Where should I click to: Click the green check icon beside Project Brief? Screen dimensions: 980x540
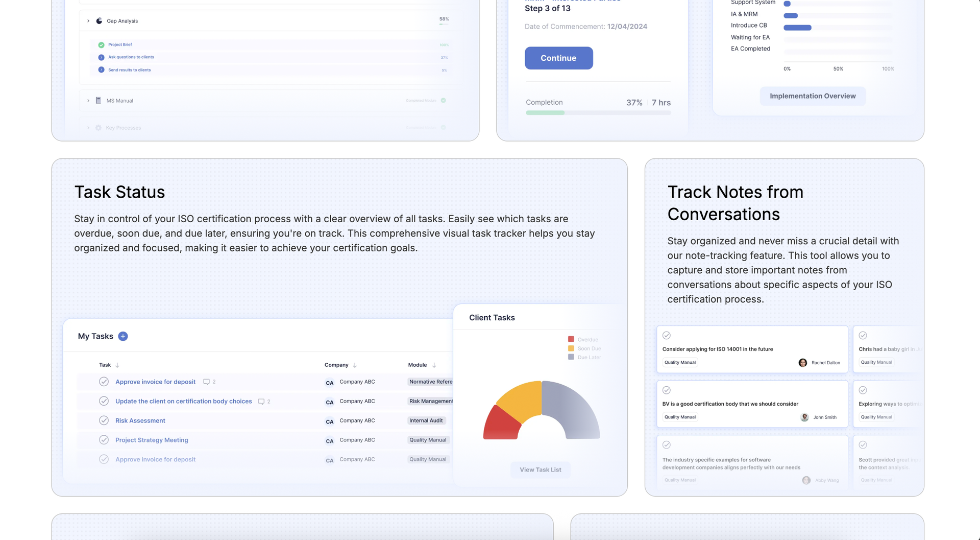click(101, 45)
